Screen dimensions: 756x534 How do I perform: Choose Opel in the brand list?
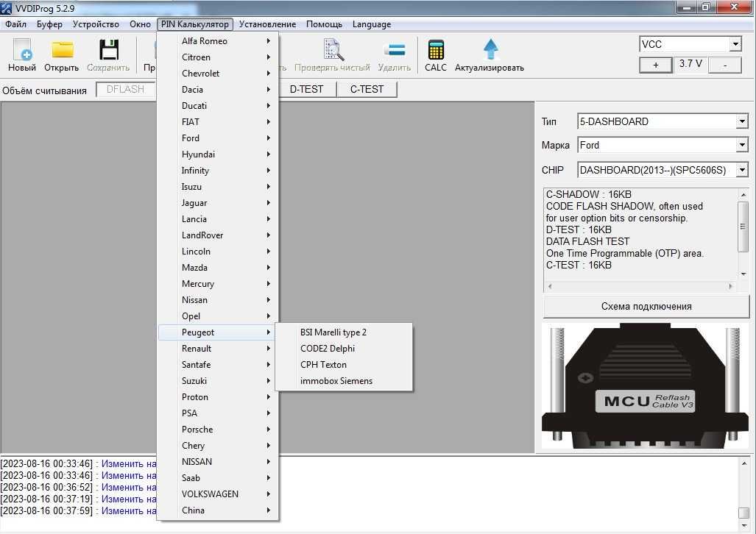pyautogui.click(x=219, y=316)
